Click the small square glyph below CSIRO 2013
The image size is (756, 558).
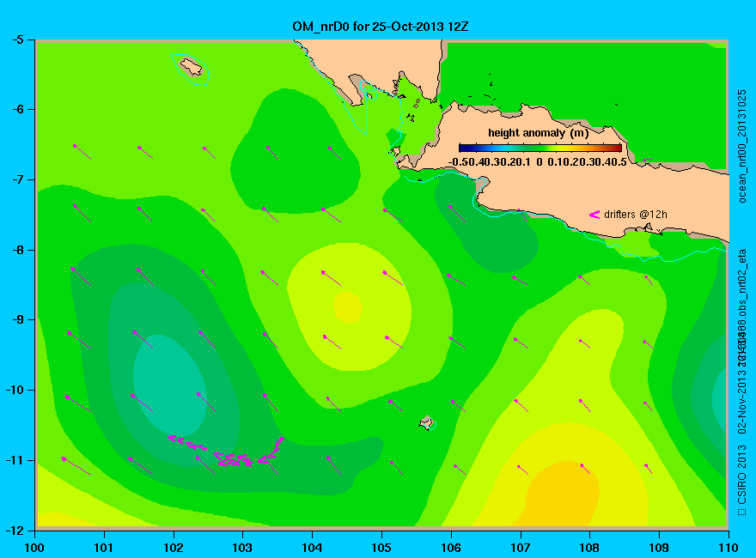pyautogui.click(x=742, y=513)
